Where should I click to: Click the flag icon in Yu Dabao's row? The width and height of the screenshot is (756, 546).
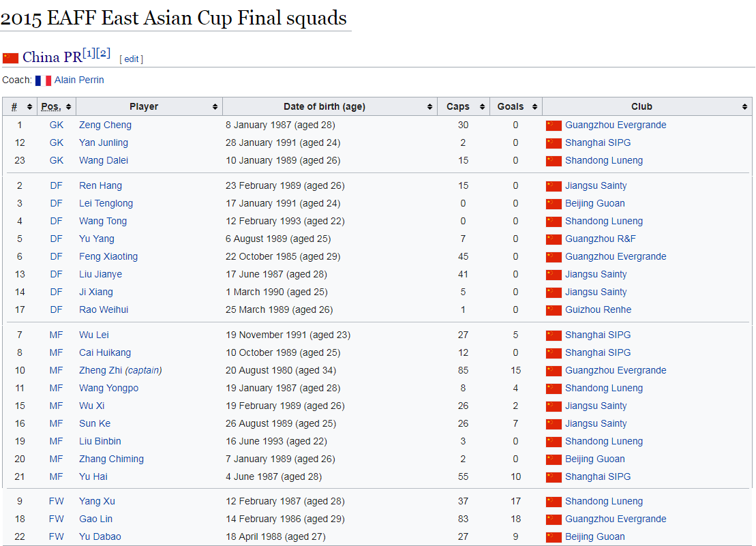coord(554,537)
